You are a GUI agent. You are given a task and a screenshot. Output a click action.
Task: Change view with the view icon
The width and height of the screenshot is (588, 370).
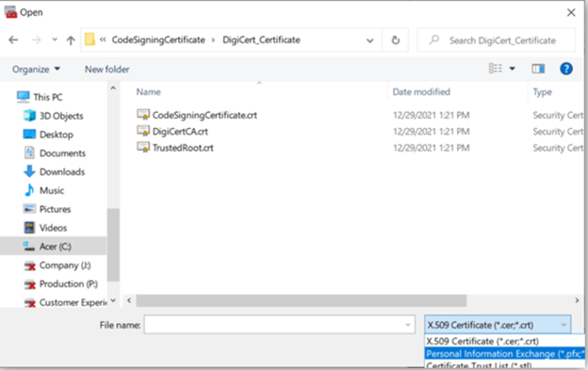click(496, 69)
